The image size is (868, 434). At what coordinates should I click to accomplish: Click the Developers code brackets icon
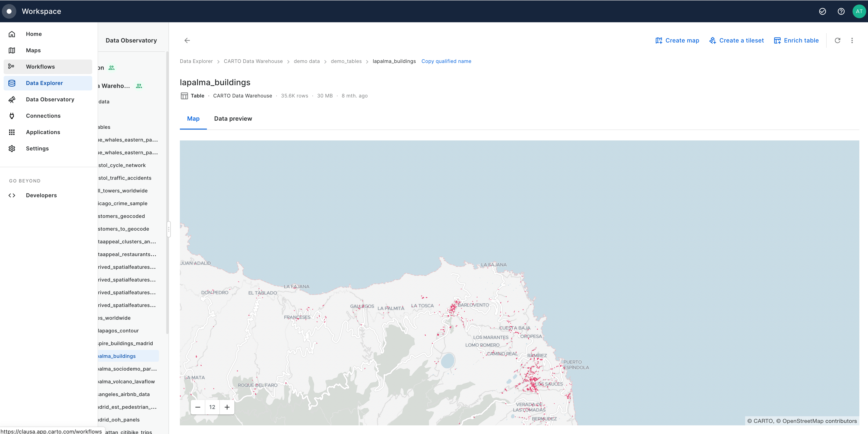[12, 195]
